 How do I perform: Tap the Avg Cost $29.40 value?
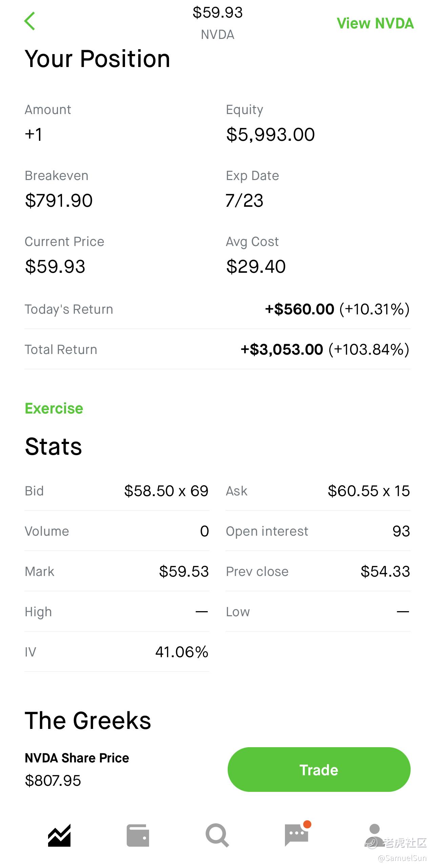[x=256, y=266]
